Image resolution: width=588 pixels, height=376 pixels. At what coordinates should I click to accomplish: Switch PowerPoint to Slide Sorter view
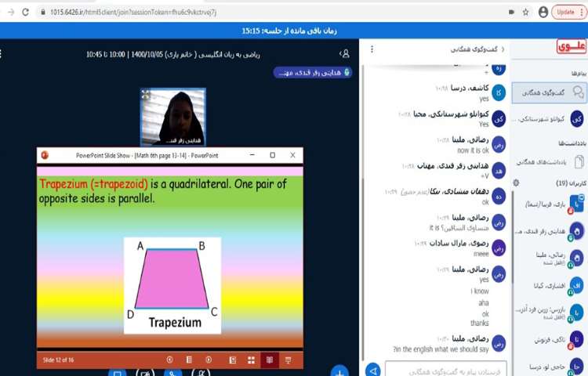[251, 360]
